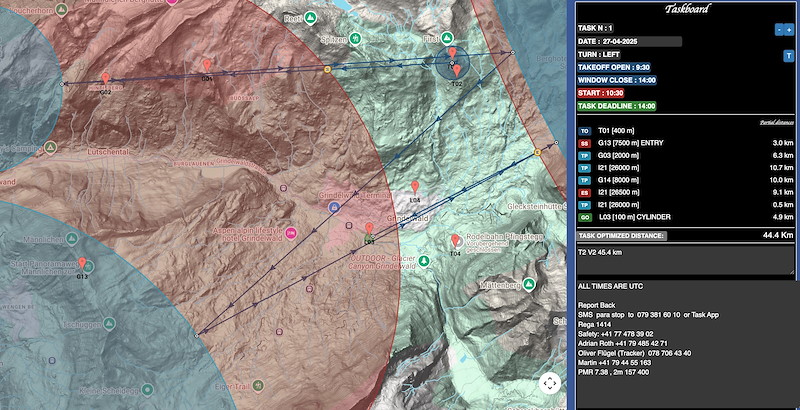Viewport: 800px width, 410px height.
Task: Click the T01 [400 m] waypoint row
Action: point(685,131)
